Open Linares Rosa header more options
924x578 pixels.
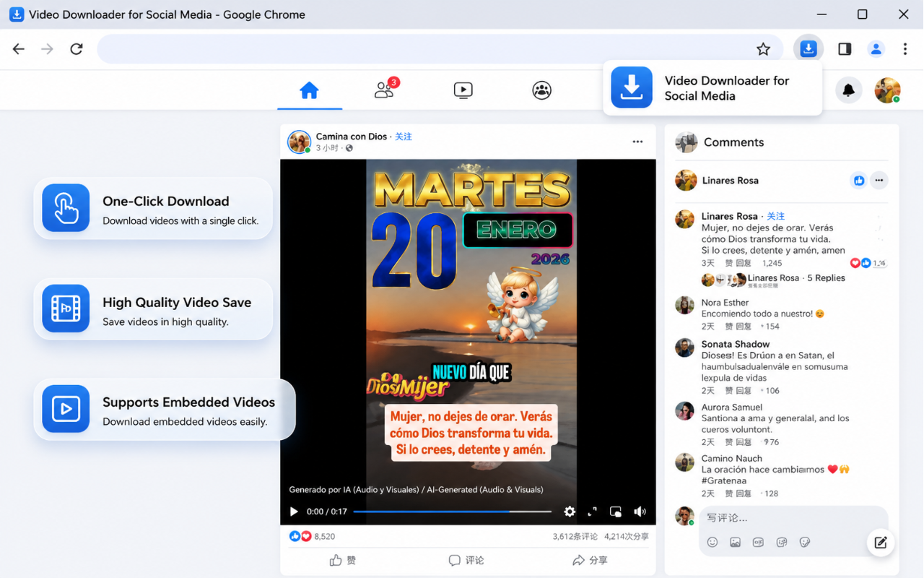(x=879, y=181)
